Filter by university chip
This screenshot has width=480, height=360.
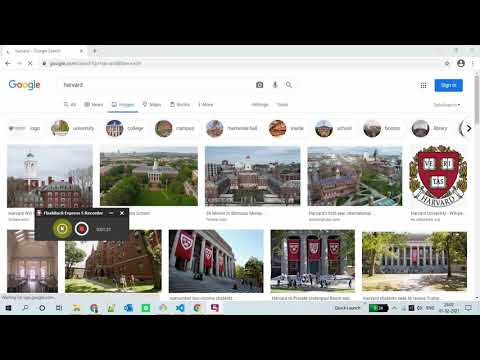(x=73, y=128)
